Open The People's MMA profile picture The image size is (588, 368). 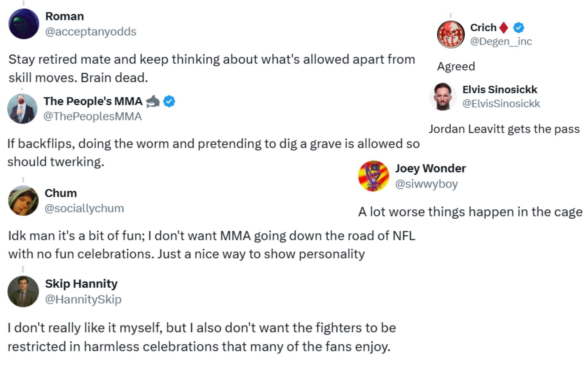click(x=22, y=109)
